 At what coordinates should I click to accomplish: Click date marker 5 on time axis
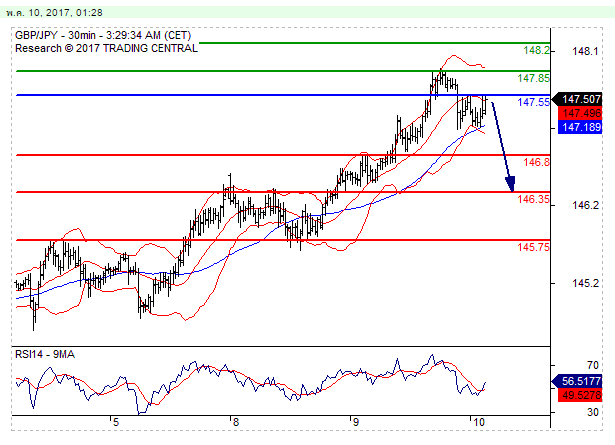point(115,424)
